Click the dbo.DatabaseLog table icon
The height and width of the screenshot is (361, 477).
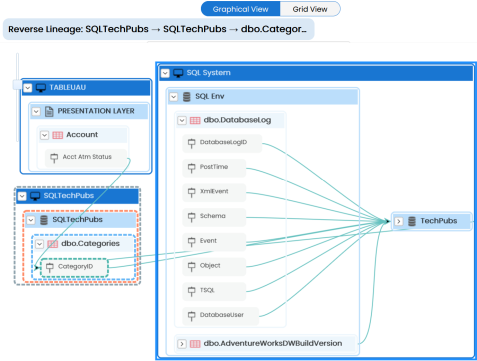coord(195,120)
